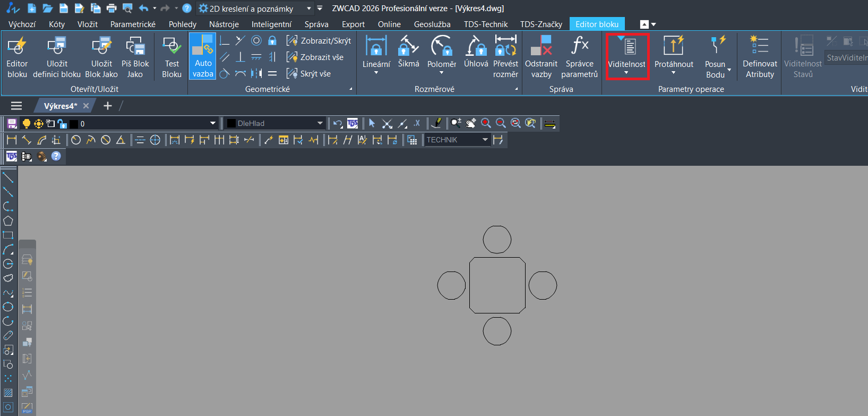Toggle Auto vazba constraint mode

pyautogui.click(x=203, y=56)
